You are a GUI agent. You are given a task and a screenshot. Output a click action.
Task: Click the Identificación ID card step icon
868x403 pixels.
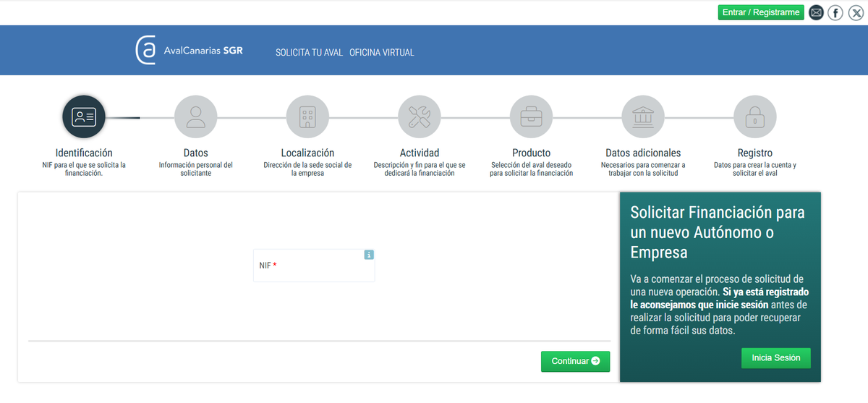click(x=84, y=117)
